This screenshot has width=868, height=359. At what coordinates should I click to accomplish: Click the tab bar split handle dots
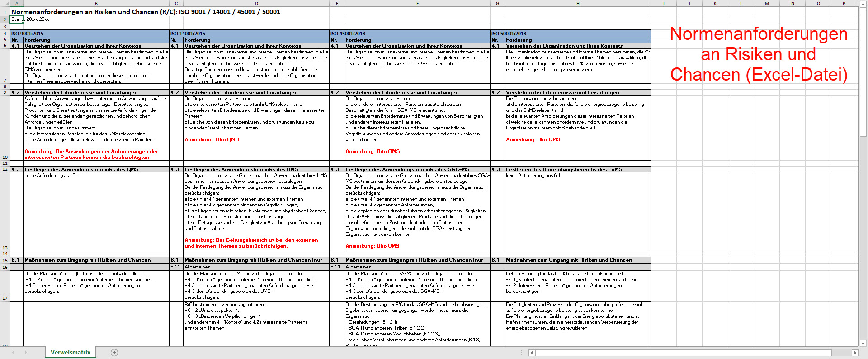pos(521,353)
